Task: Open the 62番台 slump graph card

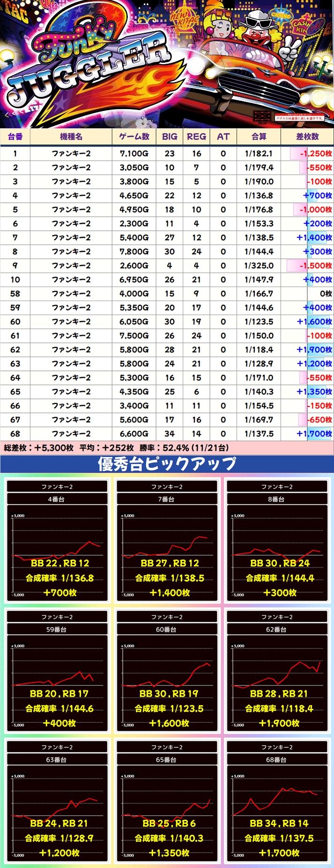Action: coord(277,671)
